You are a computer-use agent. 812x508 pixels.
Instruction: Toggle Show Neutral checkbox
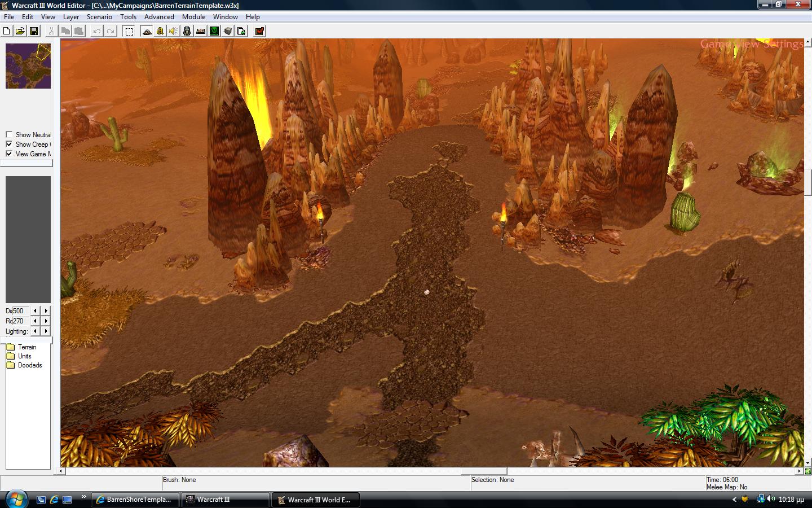click(x=9, y=134)
